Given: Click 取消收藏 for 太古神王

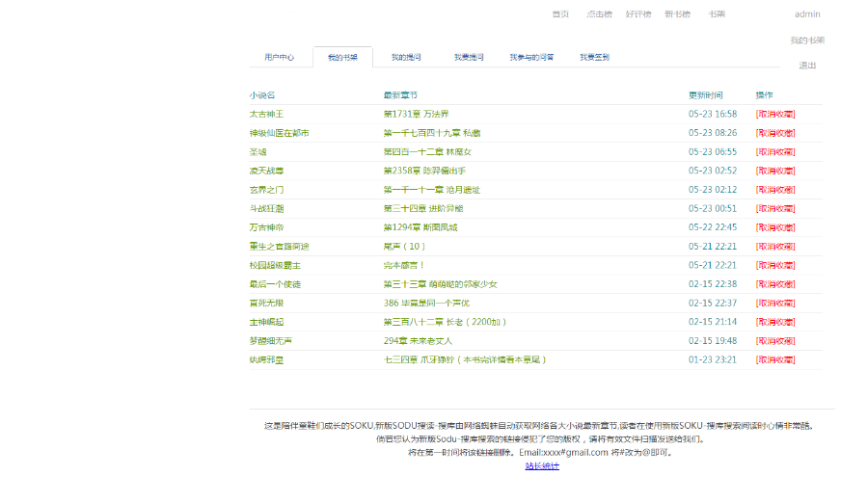Looking at the screenshot, I should click(775, 114).
